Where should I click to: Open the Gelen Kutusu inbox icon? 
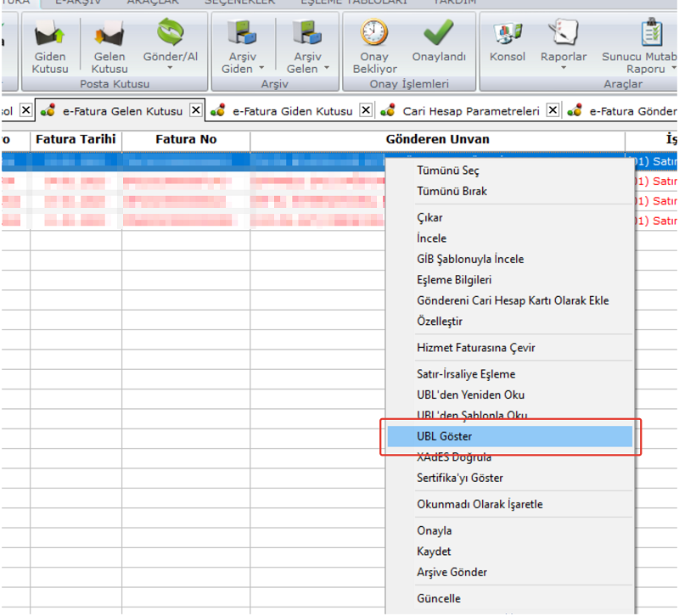[x=109, y=32]
